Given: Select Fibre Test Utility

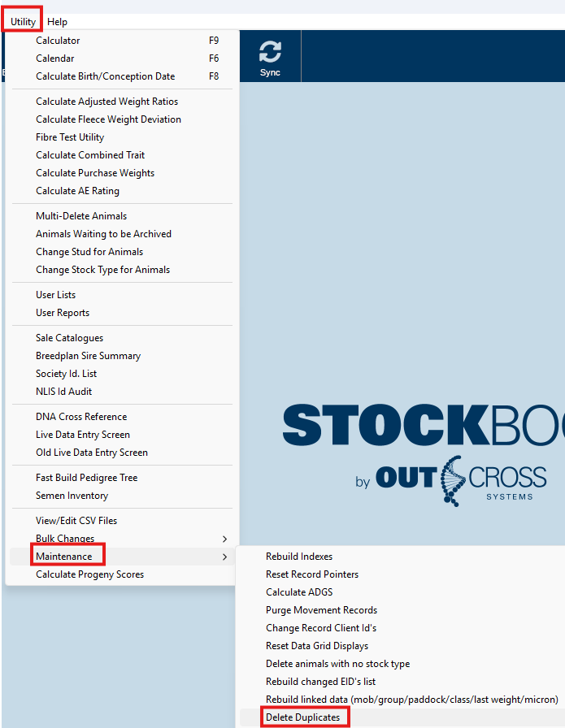Looking at the screenshot, I should (70, 137).
